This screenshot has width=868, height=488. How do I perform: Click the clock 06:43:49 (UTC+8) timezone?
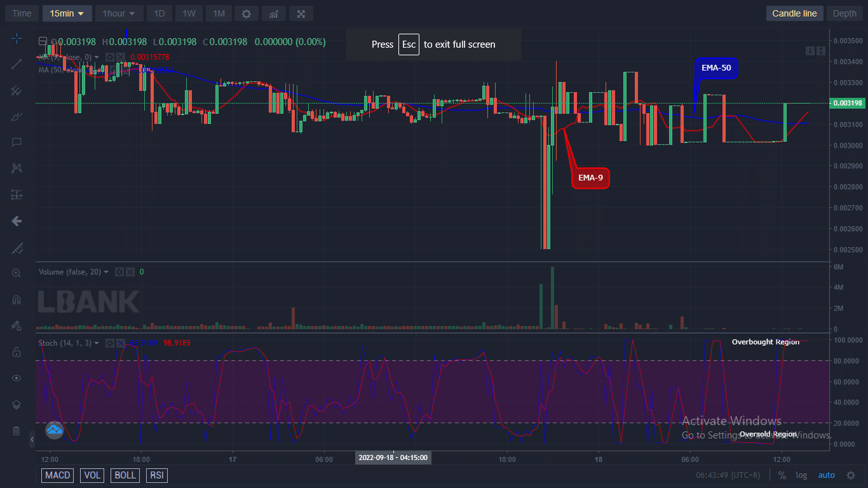tap(728, 475)
